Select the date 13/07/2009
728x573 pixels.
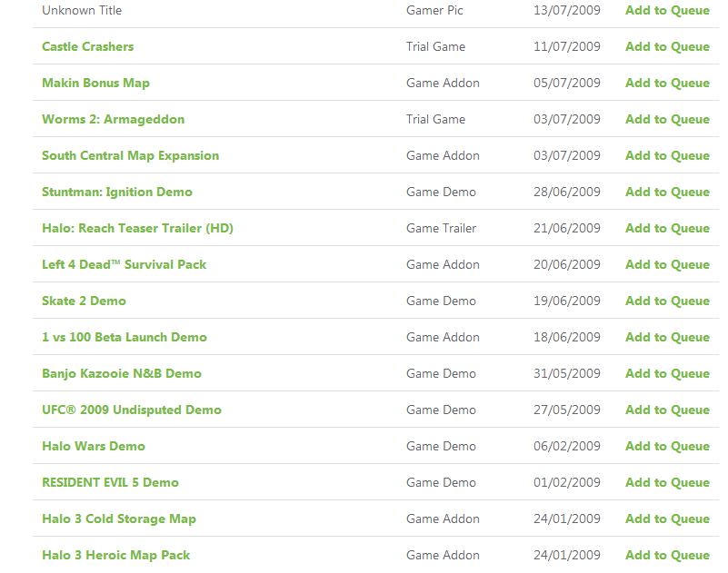pyautogui.click(x=567, y=10)
